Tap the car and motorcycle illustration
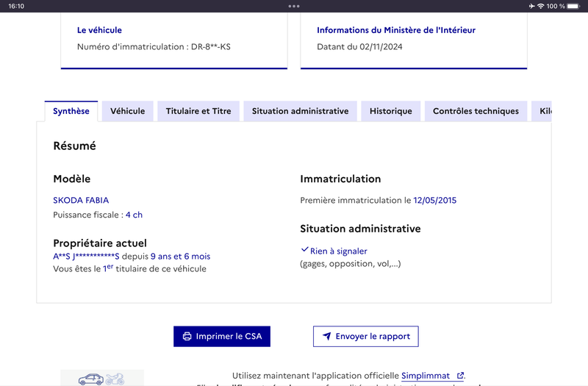This screenshot has height=386, width=588. (x=102, y=378)
